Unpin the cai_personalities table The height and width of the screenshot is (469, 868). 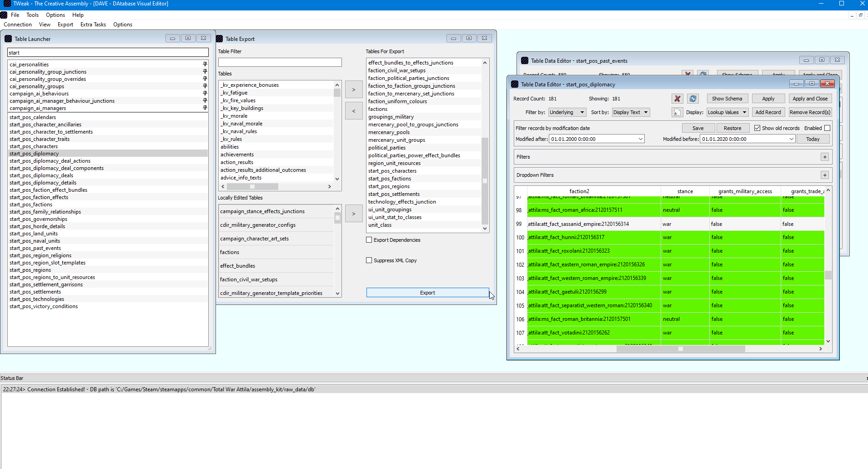205,65
